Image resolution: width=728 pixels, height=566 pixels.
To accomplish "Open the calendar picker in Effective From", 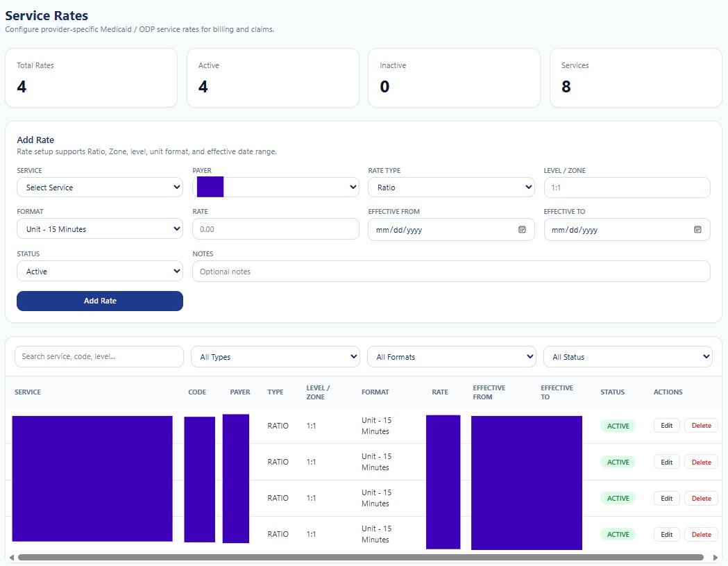I will (522, 230).
